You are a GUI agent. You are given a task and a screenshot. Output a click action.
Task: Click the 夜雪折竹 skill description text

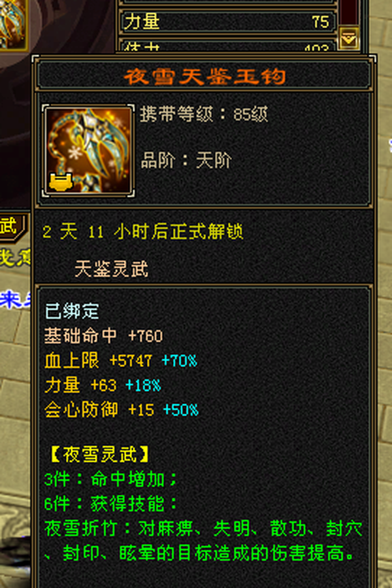(203, 541)
